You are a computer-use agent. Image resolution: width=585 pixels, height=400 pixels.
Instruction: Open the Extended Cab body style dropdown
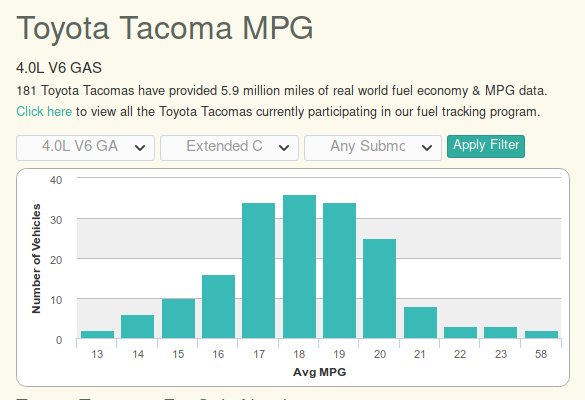pyautogui.click(x=229, y=148)
